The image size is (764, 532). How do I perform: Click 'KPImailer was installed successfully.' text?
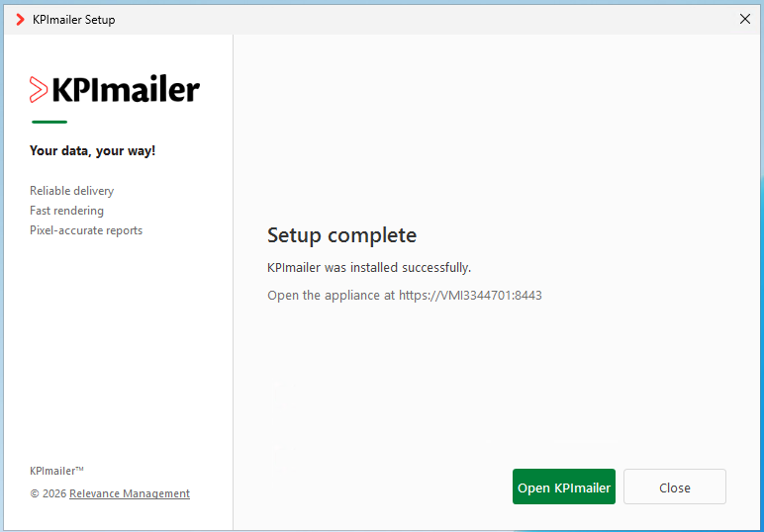[369, 268]
